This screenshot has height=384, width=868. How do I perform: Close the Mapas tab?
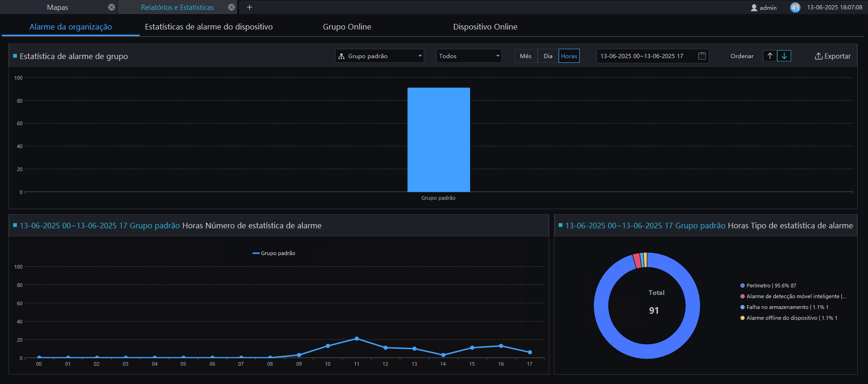[x=112, y=7]
